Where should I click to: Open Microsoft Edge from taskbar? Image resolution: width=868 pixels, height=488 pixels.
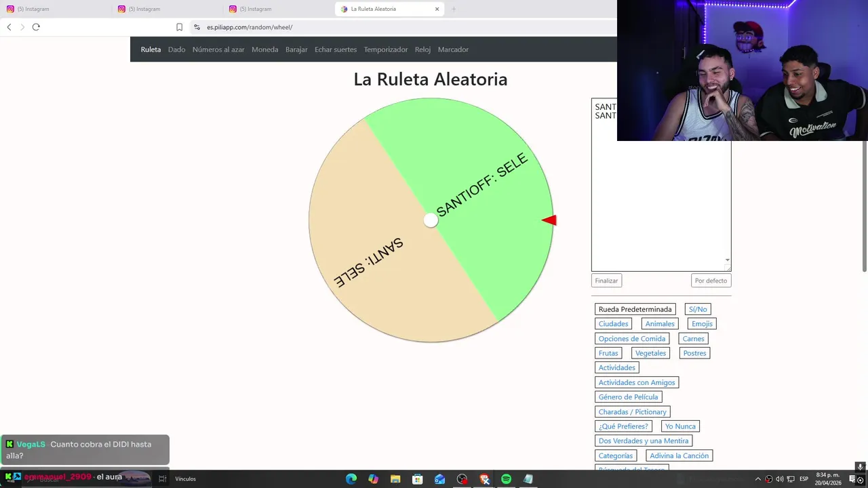pyautogui.click(x=351, y=479)
